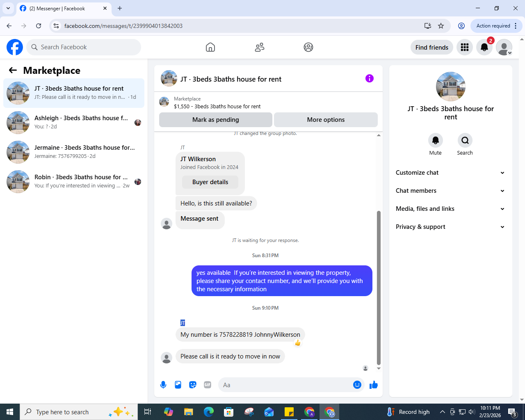The height and width of the screenshot is (420, 525).
Task: Choose a sticker icon
Action: coord(193,385)
